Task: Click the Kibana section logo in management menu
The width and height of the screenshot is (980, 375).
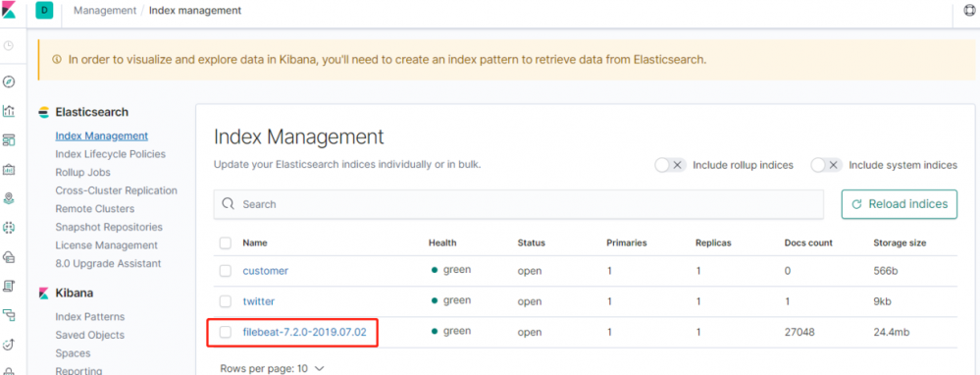Action: click(x=44, y=294)
